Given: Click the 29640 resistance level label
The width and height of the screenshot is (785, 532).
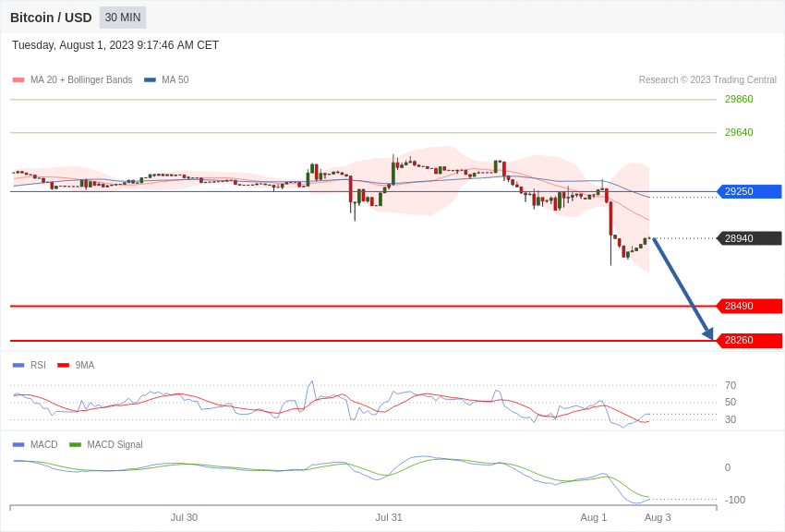Looking at the screenshot, I should [x=739, y=132].
